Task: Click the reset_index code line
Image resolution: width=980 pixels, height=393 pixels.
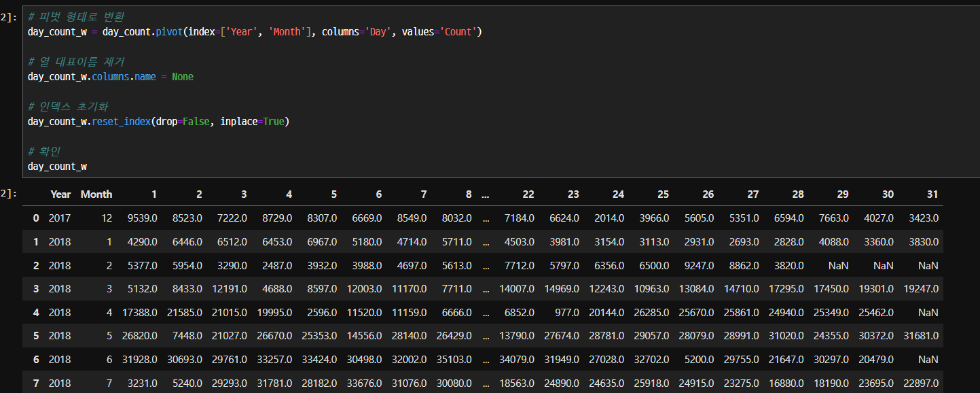Action: point(158,122)
